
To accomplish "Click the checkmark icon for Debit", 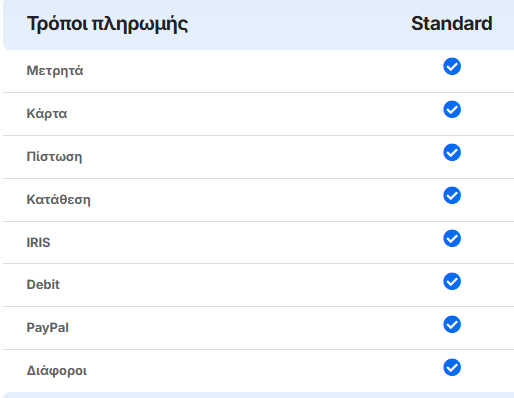I will pos(452,281).
